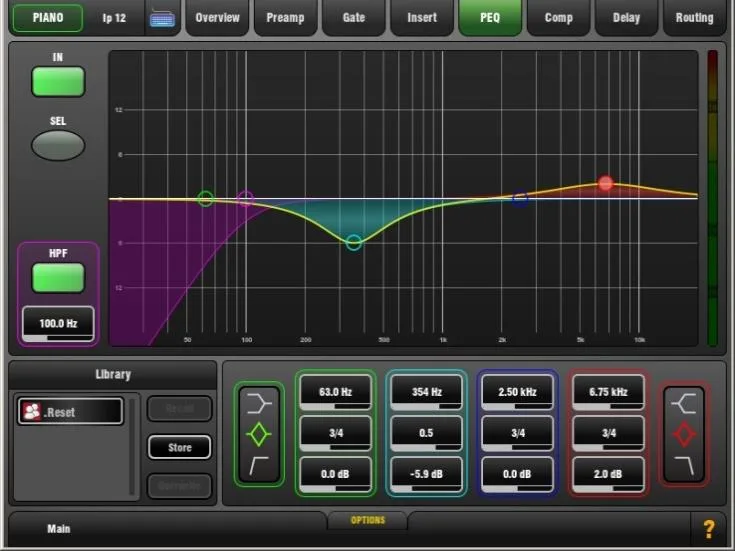Screen dimensions: 735x551
Task: Select the HPF 100.0 Hz frequency field
Action: pyautogui.click(x=58, y=324)
